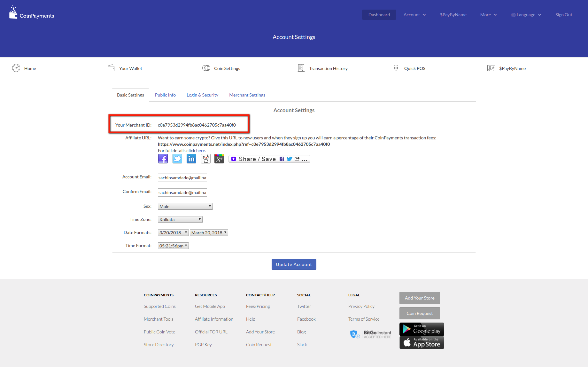Screen dimensions: 588x367
Task: Open the Terms of Service footer link
Action: point(364,319)
